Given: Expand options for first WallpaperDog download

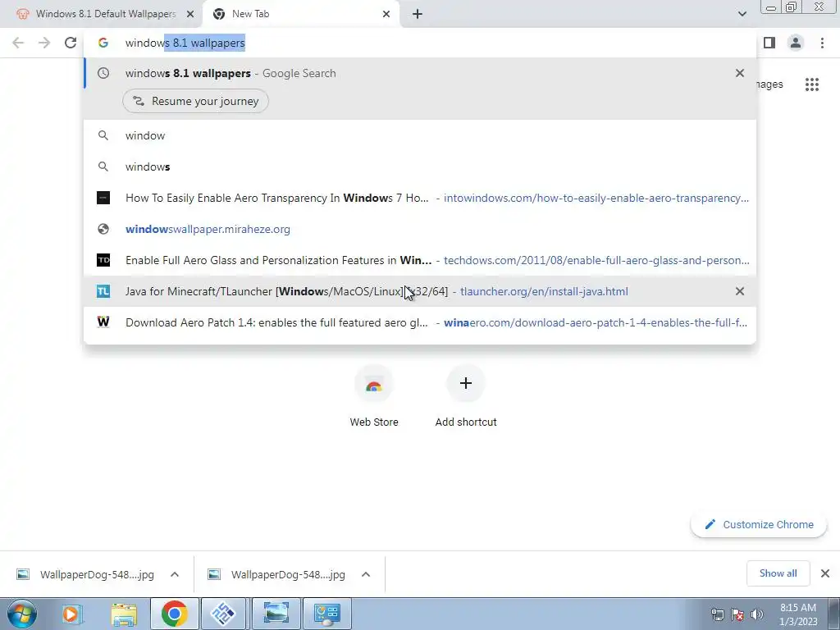Looking at the screenshot, I should (x=175, y=574).
